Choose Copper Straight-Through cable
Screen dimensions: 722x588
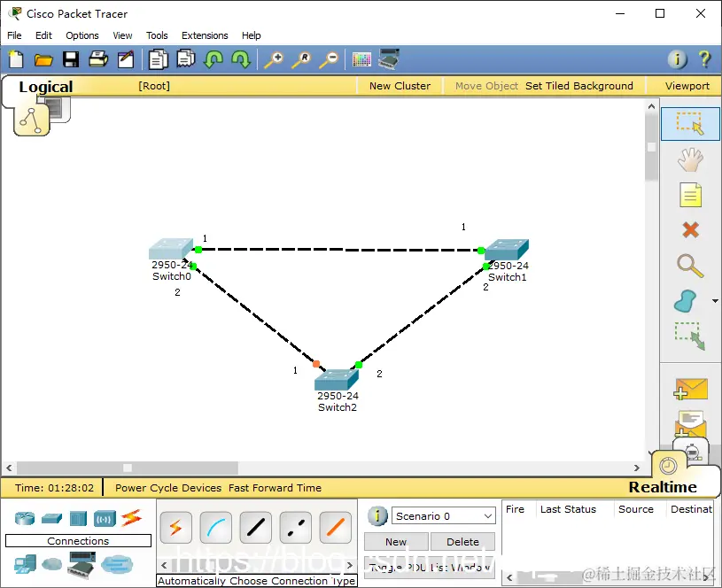256,527
